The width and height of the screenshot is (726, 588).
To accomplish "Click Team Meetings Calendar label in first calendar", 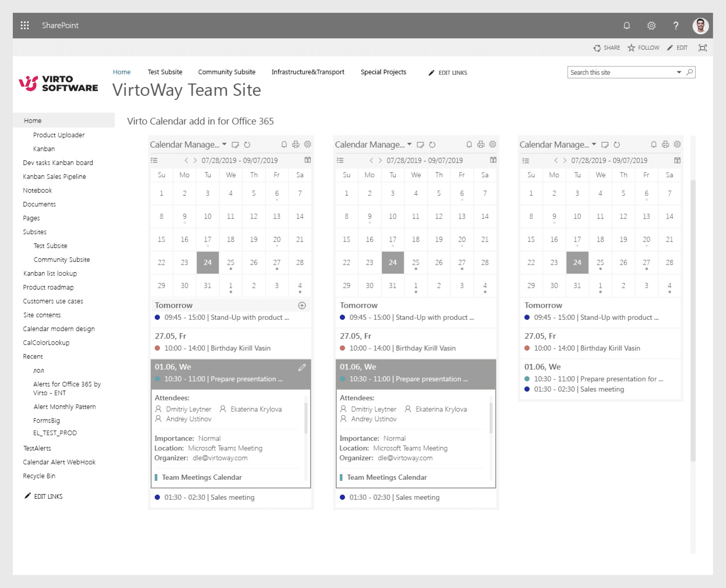I will (x=202, y=477).
